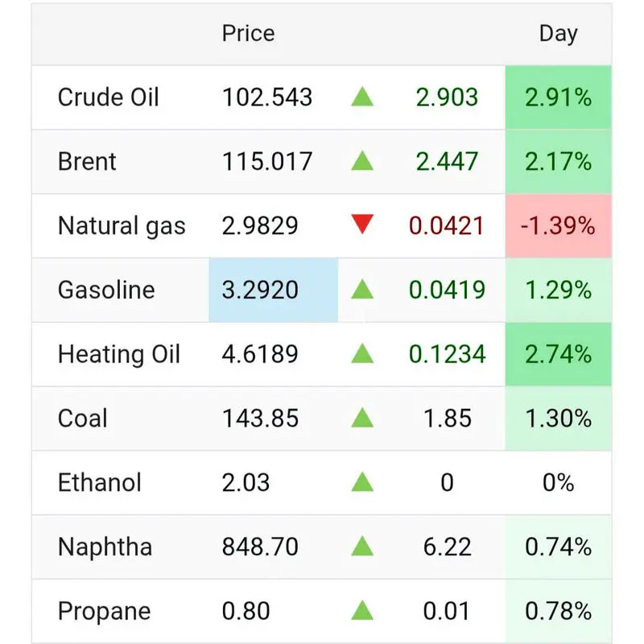Open the Natural gas commodity page
The width and height of the screenshot is (644, 644).
[x=122, y=226]
